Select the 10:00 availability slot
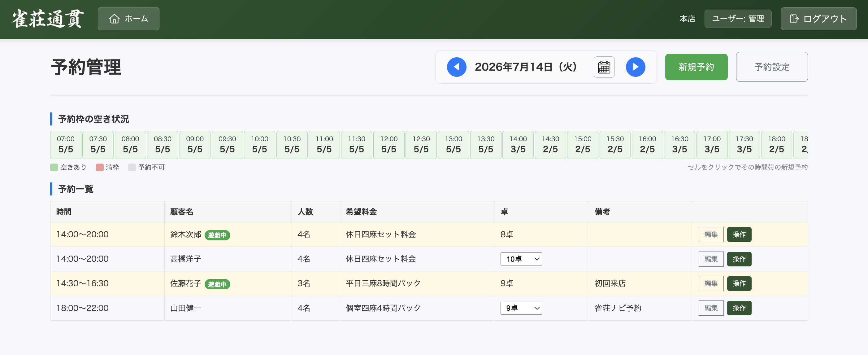868x355 pixels. [x=260, y=145]
